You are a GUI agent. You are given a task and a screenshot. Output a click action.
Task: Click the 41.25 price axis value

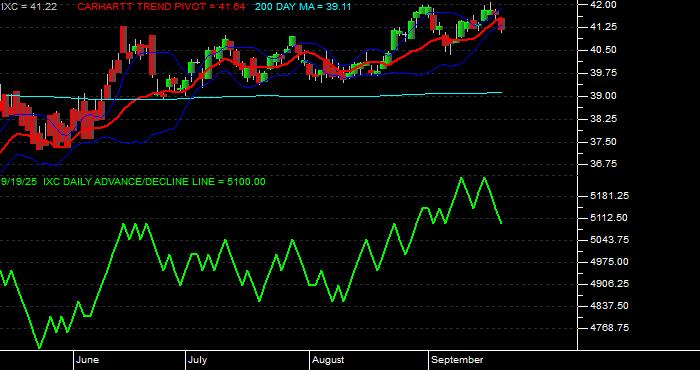(603, 27)
